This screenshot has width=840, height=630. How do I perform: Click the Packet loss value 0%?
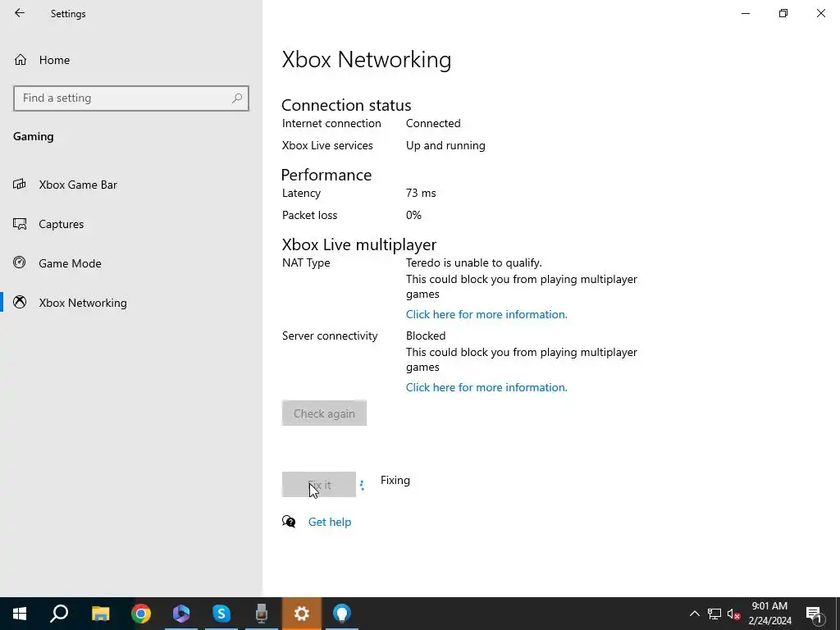click(x=413, y=216)
